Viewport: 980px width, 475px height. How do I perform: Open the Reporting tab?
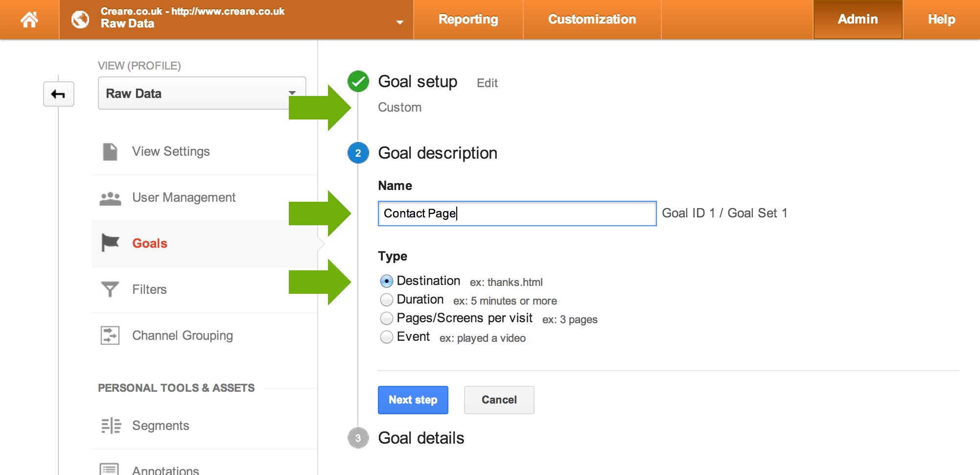click(x=468, y=20)
